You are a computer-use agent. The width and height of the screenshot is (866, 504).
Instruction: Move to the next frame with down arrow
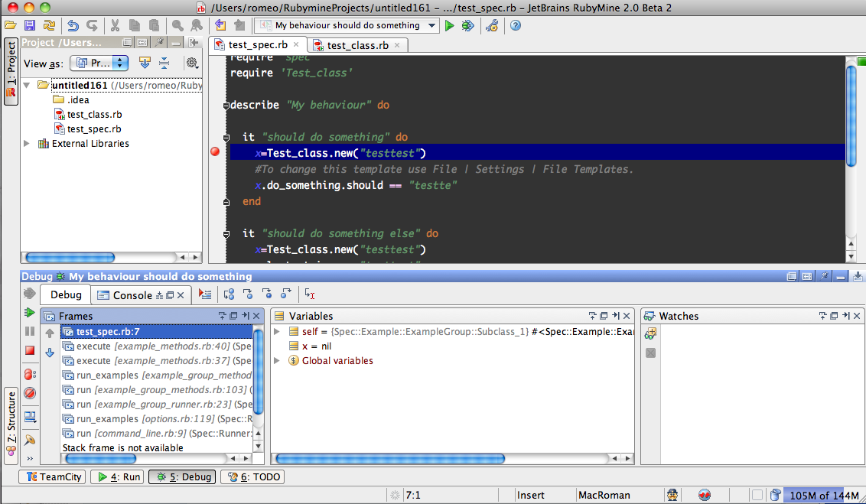[x=50, y=353]
